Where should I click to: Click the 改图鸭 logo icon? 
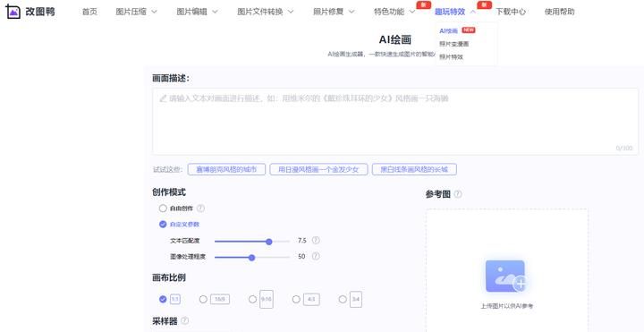point(13,12)
